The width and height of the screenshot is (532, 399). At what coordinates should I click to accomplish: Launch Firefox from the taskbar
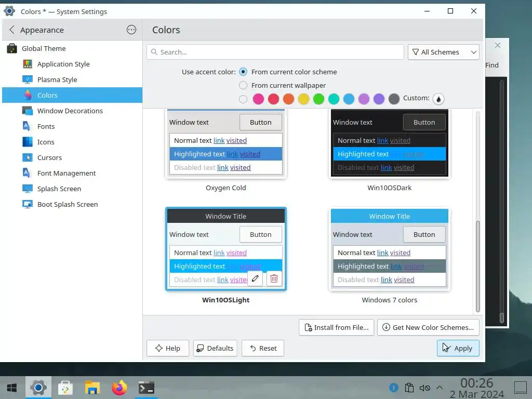tap(119, 388)
